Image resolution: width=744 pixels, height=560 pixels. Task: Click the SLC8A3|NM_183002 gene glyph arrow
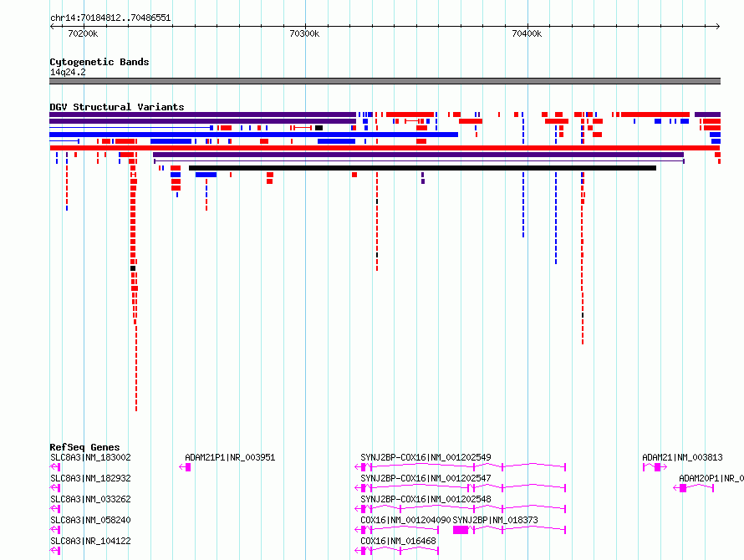(x=55, y=467)
